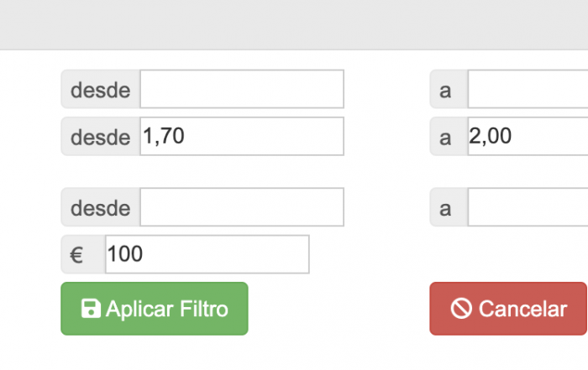Focus the empty desde field above the 1,70 field
The height and width of the screenshot is (370, 588).
click(x=242, y=89)
